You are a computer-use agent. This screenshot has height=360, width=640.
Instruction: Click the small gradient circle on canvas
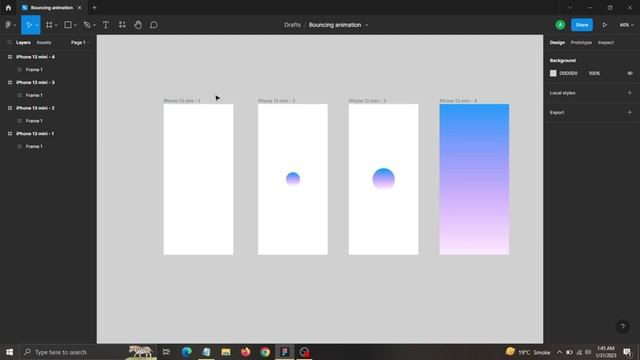click(293, 179)
